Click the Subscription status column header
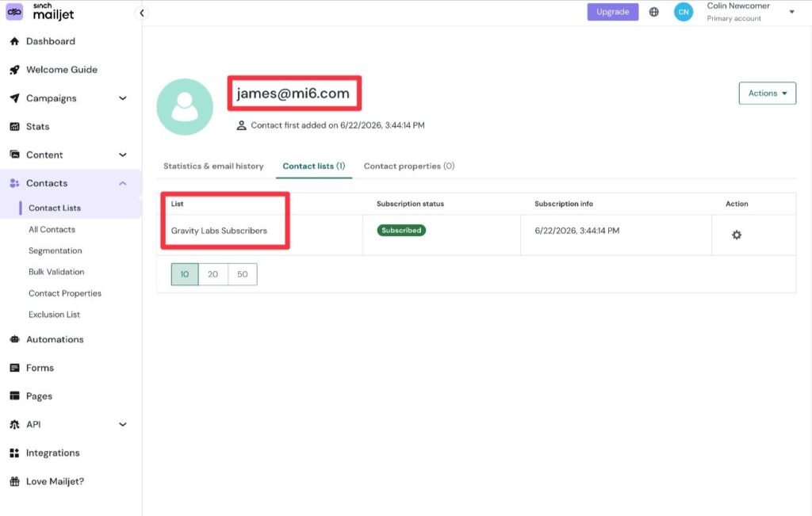Screen dimensions: 812x516 coord(410,204)
